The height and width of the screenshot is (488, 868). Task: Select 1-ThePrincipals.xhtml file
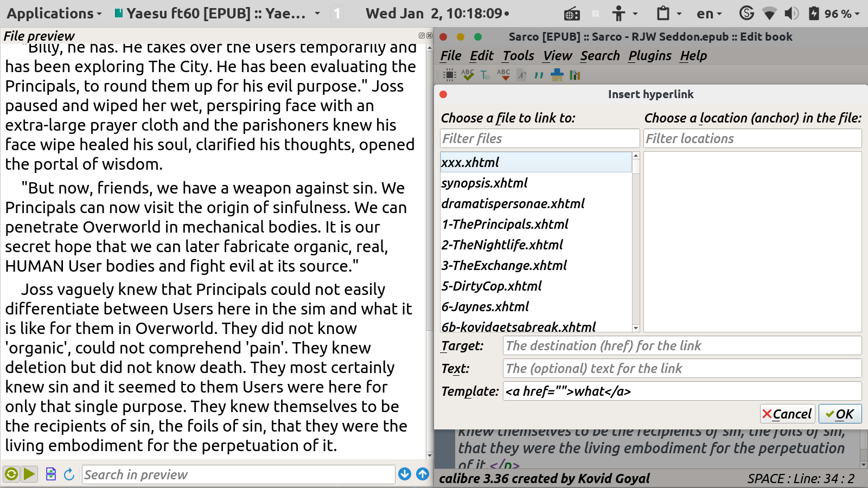point(536,224)
